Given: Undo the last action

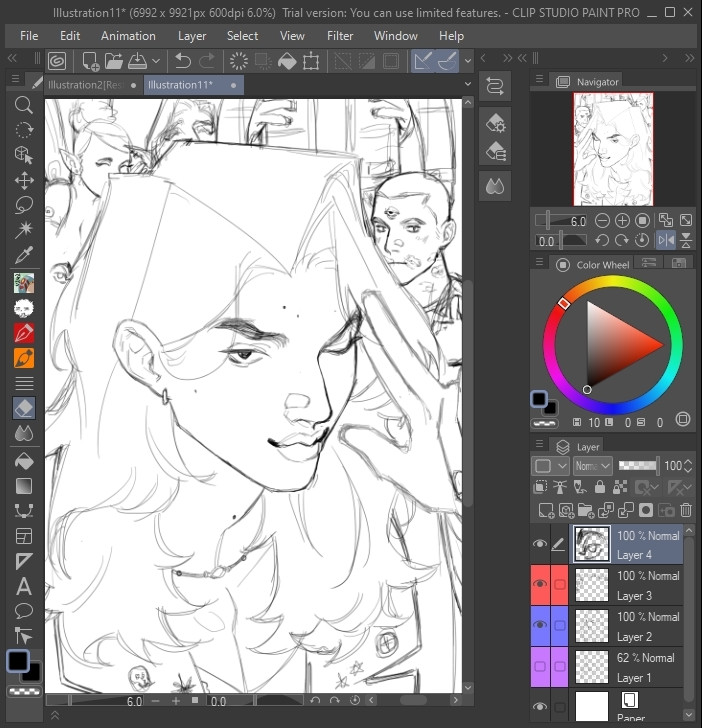Looking at the screenshot, I should tap(182, 61).
